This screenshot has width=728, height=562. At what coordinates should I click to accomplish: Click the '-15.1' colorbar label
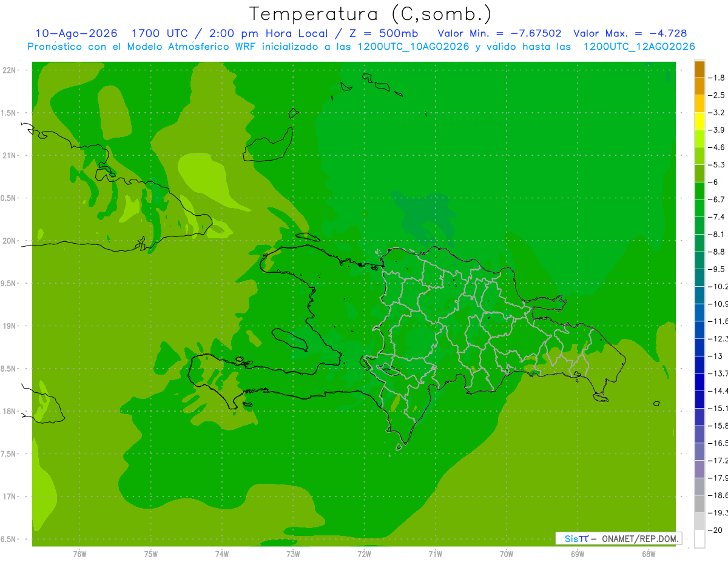[718, 408]
